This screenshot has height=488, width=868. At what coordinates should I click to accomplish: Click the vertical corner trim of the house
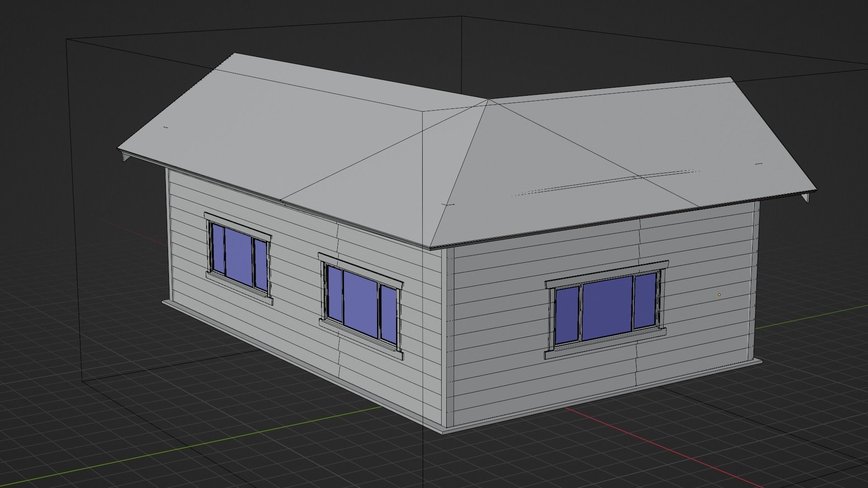pyautogui.click(x=448, y=337)
